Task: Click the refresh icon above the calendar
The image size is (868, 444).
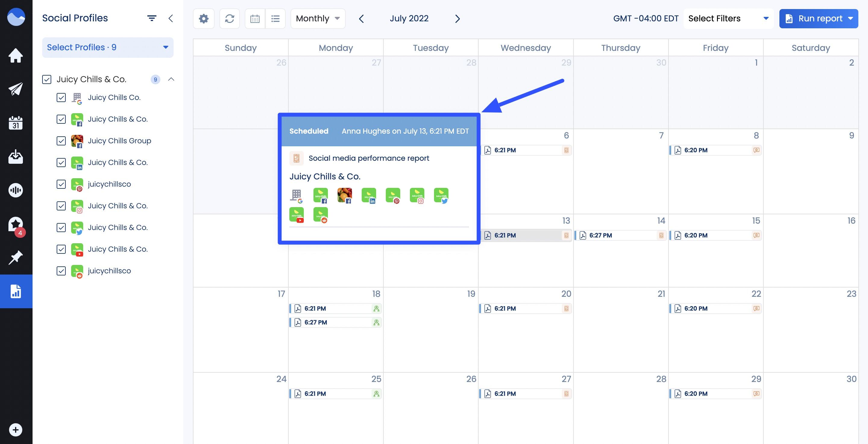Action: pyautogui.click(x=229, y=19)
